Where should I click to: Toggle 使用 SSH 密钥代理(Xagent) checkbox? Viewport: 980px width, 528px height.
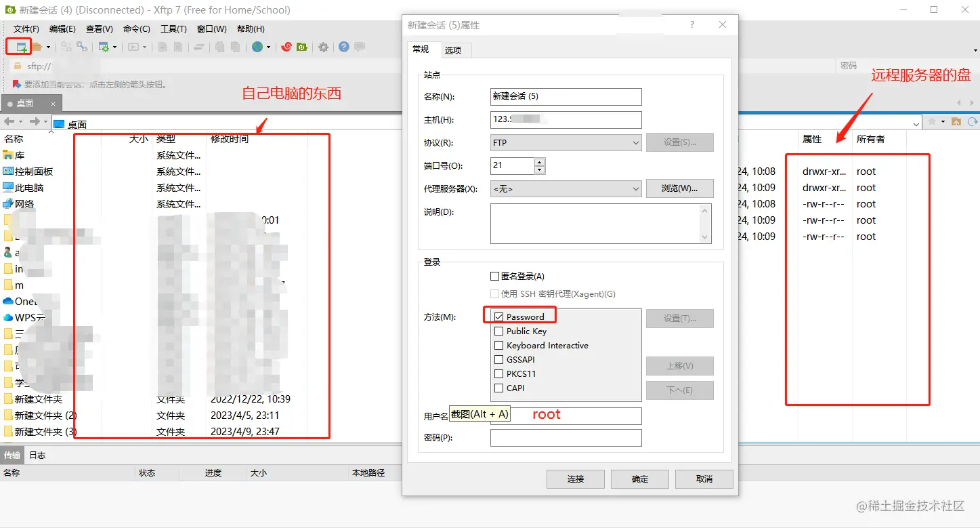(495, 294)
